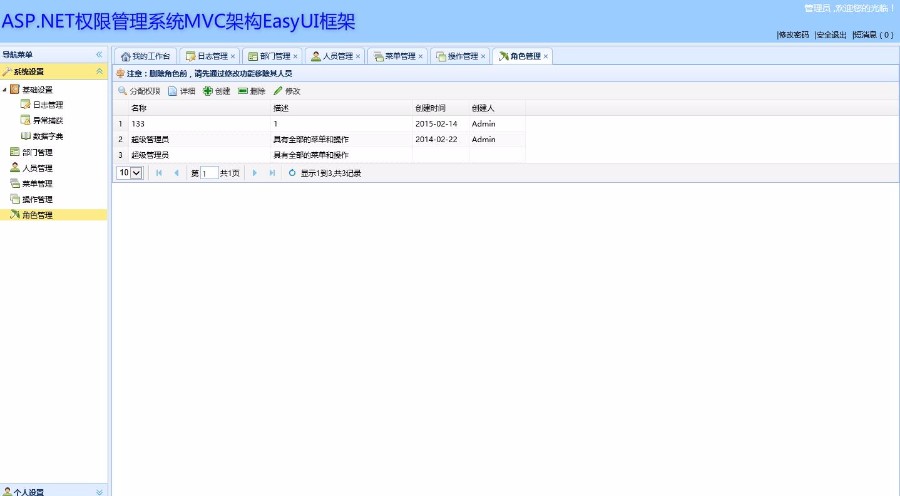
Task: Switch to 部门管理 tab
Action: tap(270, 56)
